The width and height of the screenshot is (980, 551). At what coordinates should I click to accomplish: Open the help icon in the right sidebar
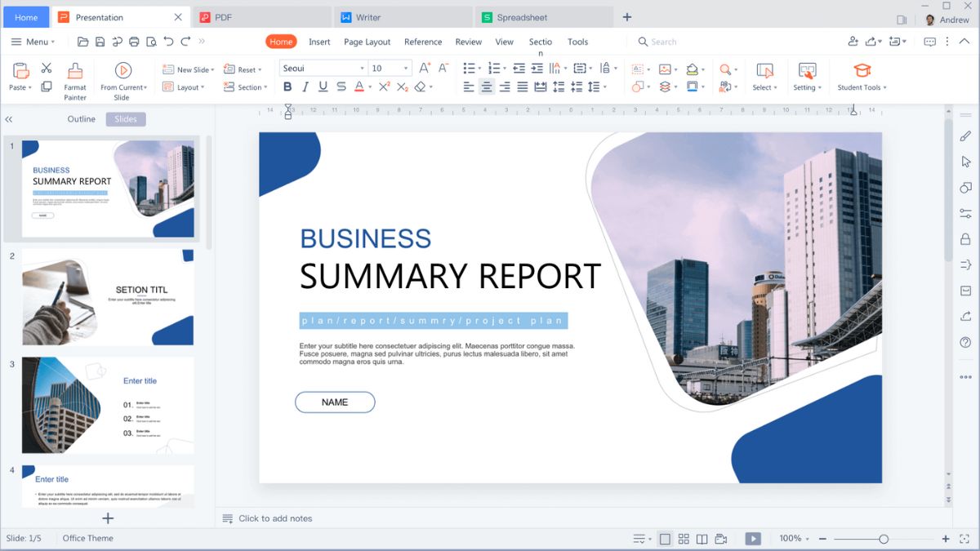tap(965, 342)
